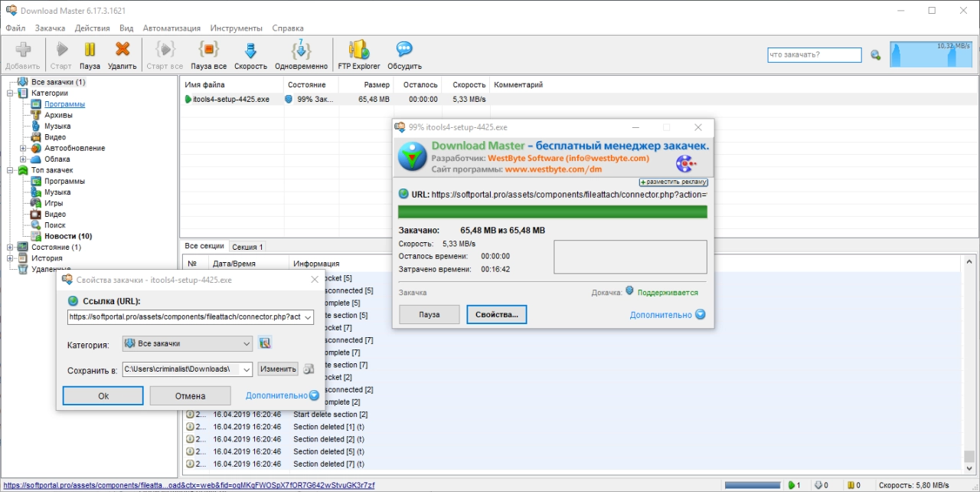Open the URL dropdown in properties dialog
The width and height of the screenshot is (980, 492).
308,317
